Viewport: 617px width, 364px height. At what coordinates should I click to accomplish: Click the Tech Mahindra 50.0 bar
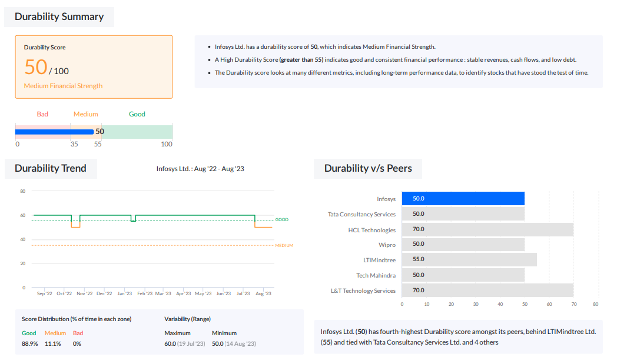click(463, 275)
